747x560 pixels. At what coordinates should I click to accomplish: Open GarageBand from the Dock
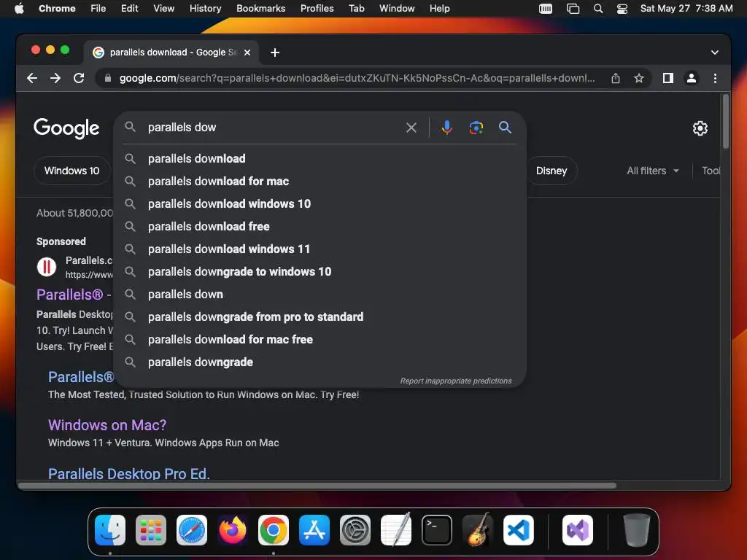click(x=478, y=529)
